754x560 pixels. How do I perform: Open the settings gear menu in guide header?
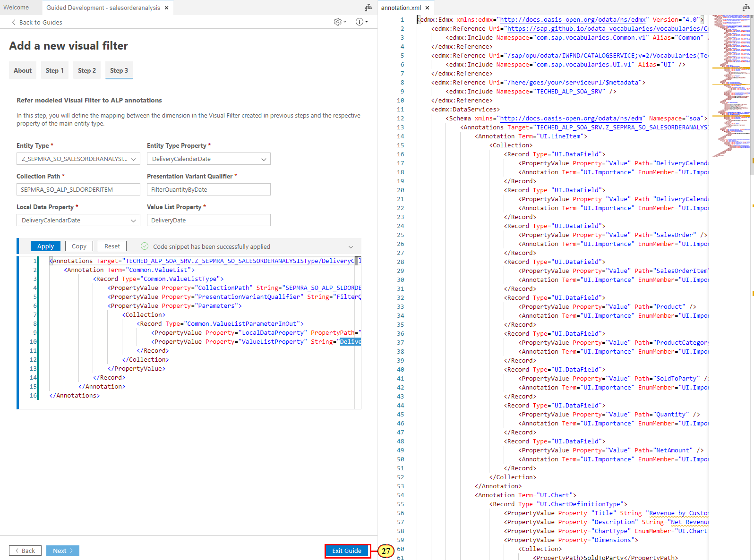[340, 22]
